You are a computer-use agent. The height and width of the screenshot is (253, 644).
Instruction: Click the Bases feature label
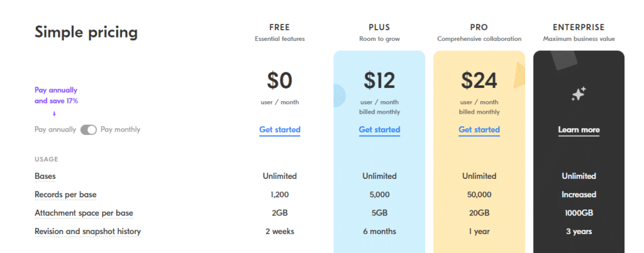tap(45, 176)
